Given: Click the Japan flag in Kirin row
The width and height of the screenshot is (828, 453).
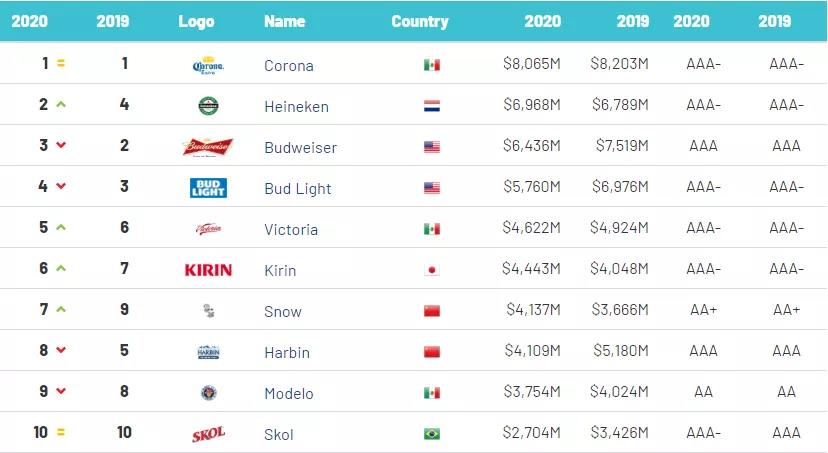Looking at the screenshot, I should pos(432,270).
